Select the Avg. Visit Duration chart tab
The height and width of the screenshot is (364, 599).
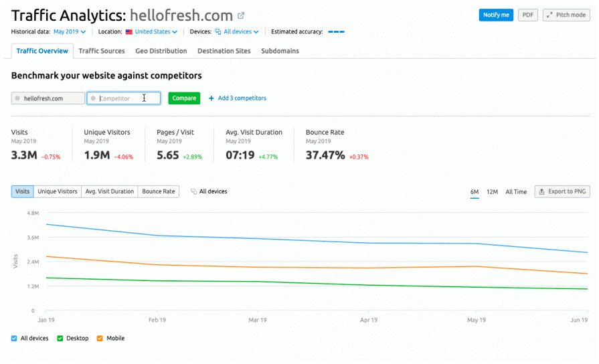pyautogui.click(x=110, y=191)
